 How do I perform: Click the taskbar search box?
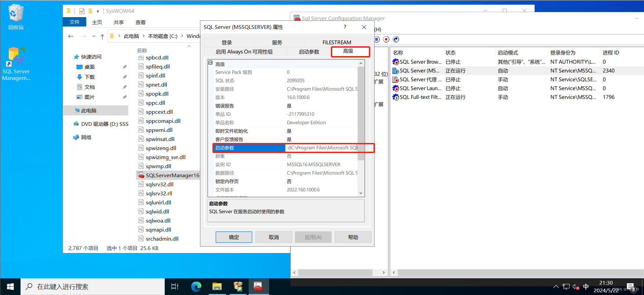[93, 287]
